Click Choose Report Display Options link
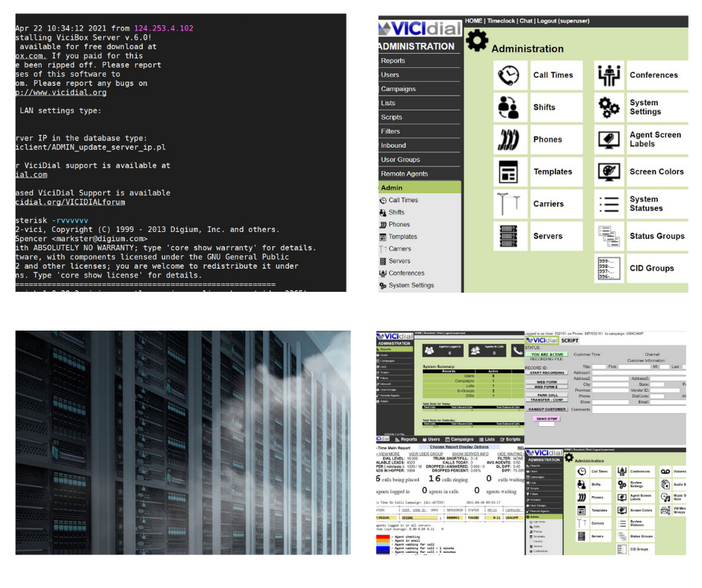Image resolution: width=702 pixels, height=588 pixels. click(459, 447)
